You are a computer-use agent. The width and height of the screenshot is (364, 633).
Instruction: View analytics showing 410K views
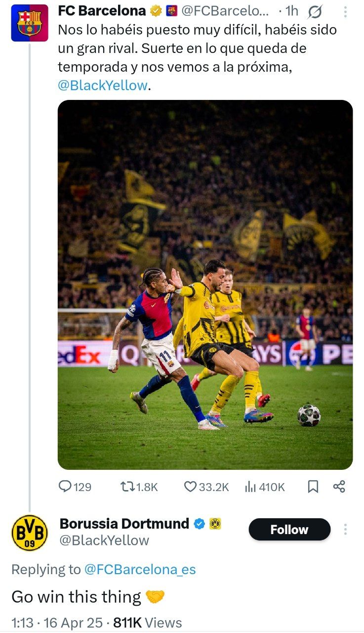tap(265, 487)
